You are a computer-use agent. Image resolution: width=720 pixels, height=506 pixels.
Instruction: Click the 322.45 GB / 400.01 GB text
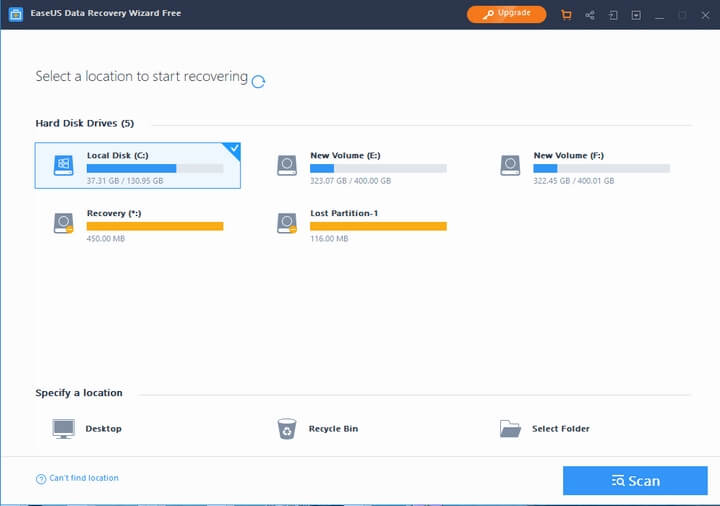coord(574,181)
